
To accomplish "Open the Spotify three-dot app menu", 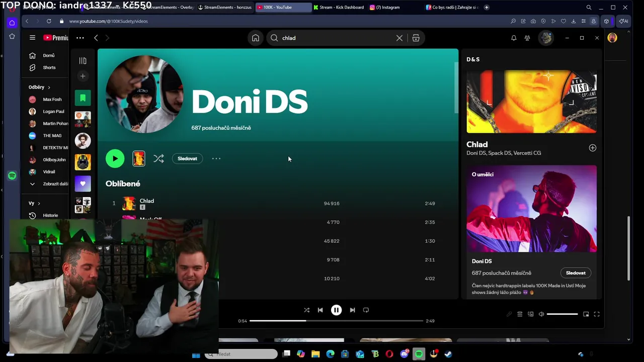I will coord(80,38).
